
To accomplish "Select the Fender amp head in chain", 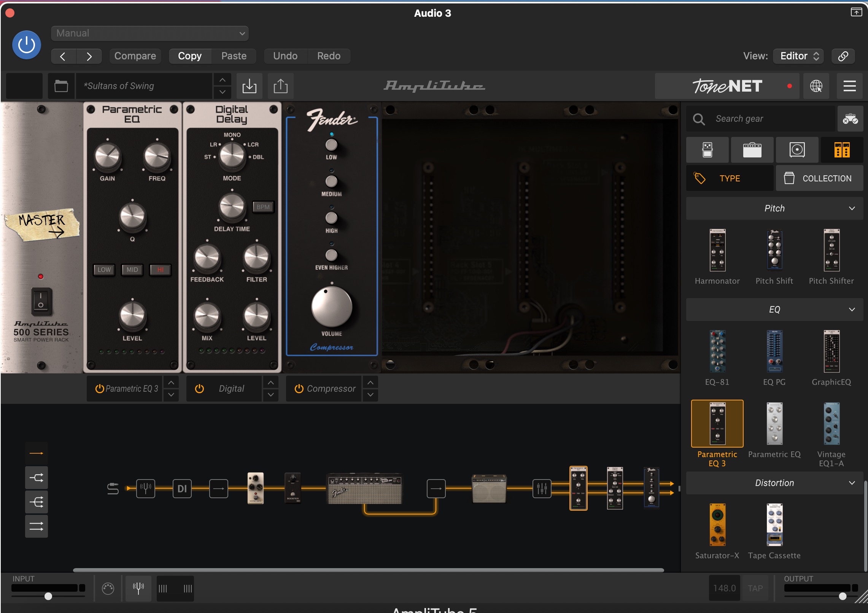I will [x=364, y=489].
